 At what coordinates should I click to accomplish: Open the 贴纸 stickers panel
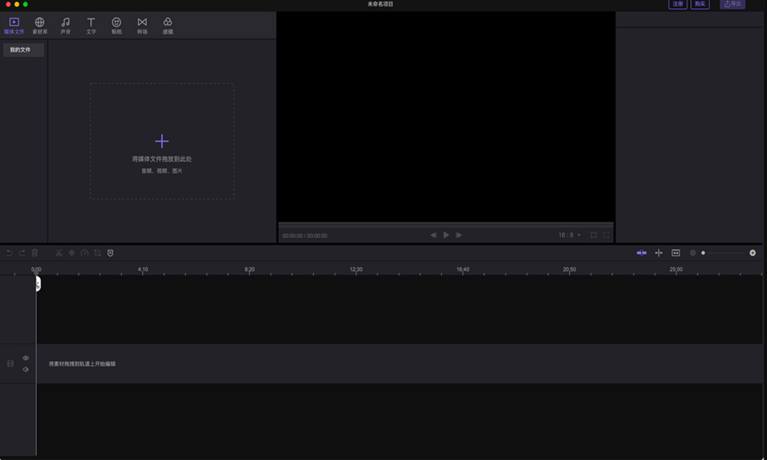(x=116, y=25)
